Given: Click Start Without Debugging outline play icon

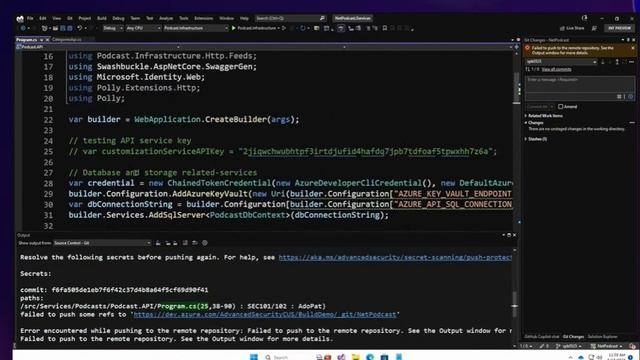Looking at the screenshot, I should tap(284, 28).
